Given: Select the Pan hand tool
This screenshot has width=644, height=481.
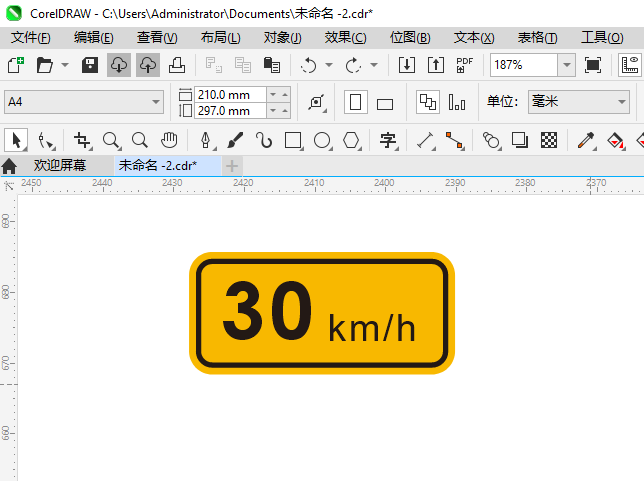Looking at the screenshot, I should click(169, 140).
